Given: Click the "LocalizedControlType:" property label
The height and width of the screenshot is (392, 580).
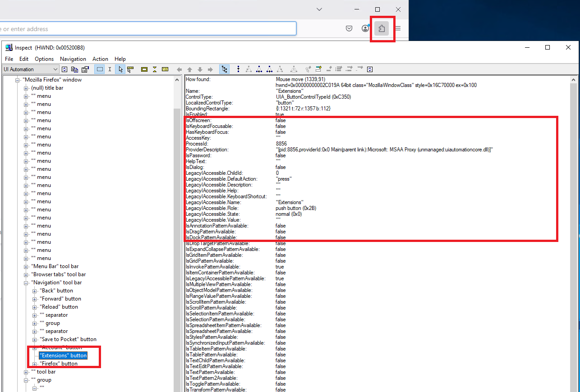Looking at the screenshot, I should [x=210, y=103].
